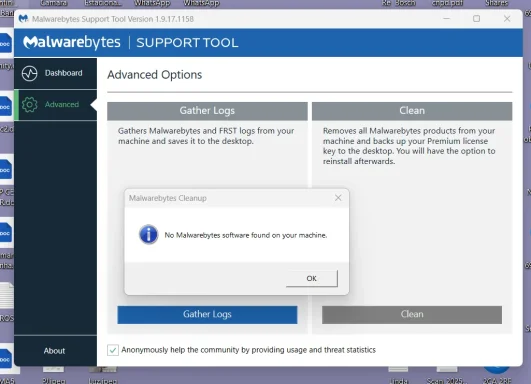Click the blue info icon in dialog
The width and height of the screenshot is (531, 384).
[x=148, y=234]
